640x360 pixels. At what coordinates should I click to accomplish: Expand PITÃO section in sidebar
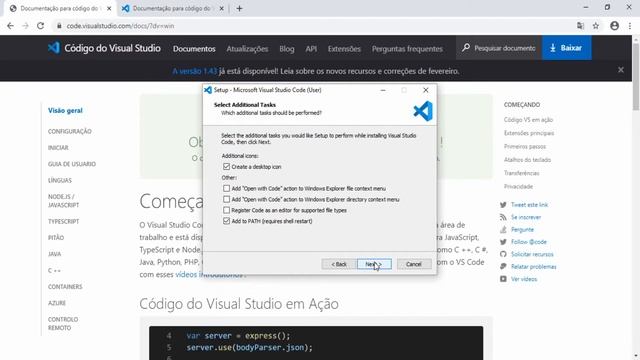pos(56,238)
